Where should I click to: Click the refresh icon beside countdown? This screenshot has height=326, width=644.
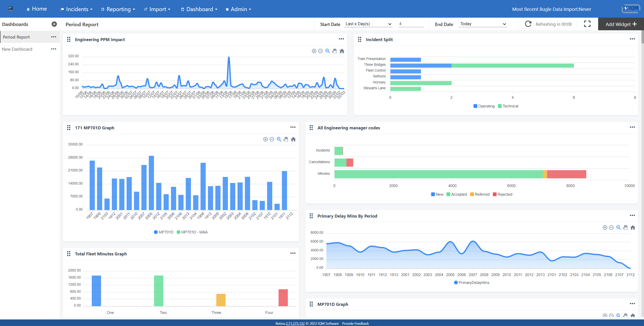(x=528, y=24)
